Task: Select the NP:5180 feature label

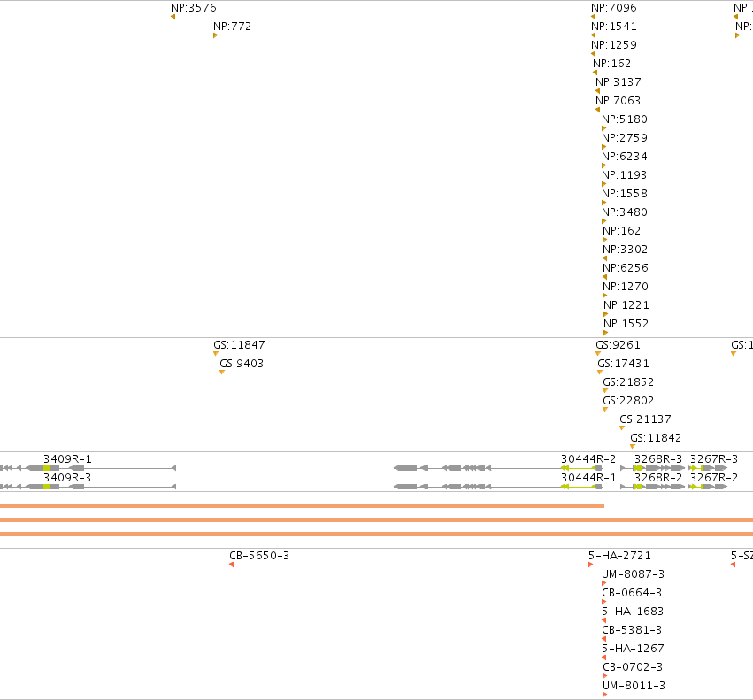Action: (625, 119)
